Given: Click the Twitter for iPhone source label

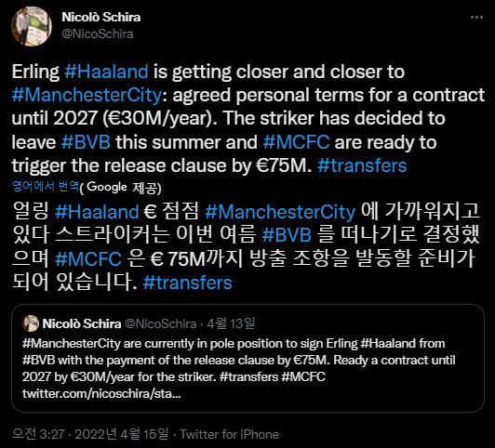Looking at the screenshot, I should (x=230, y=434).
